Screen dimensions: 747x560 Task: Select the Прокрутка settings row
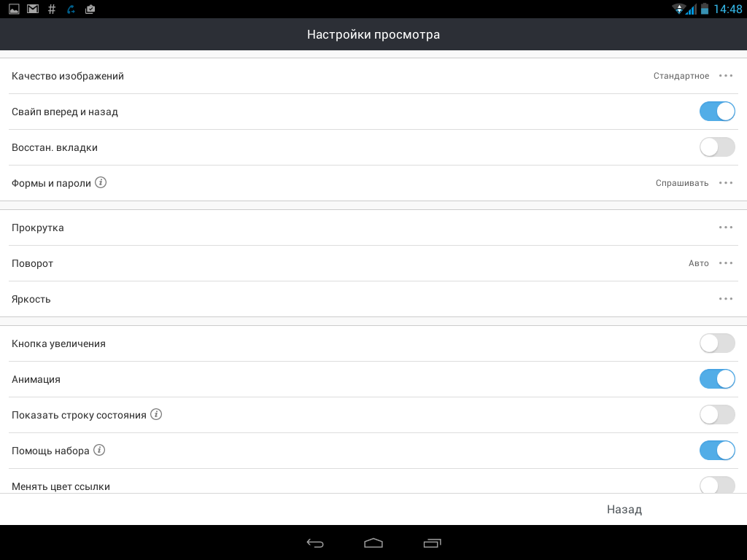point(373,227)
